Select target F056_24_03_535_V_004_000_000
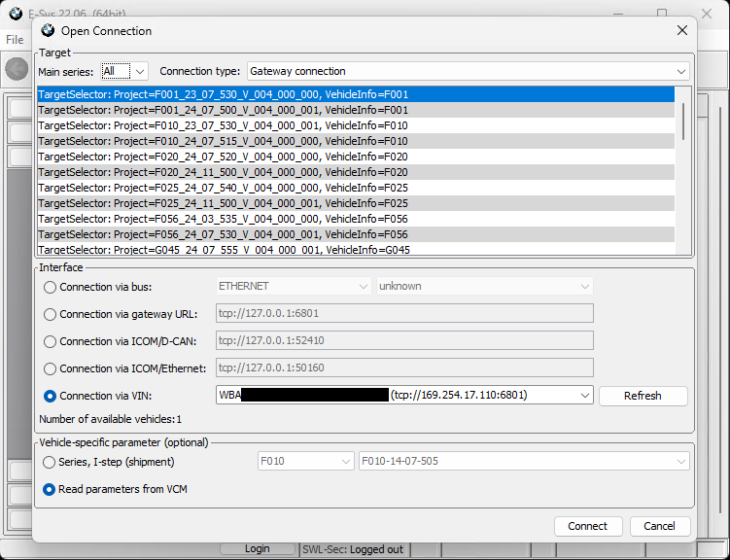 pos(356,219)
